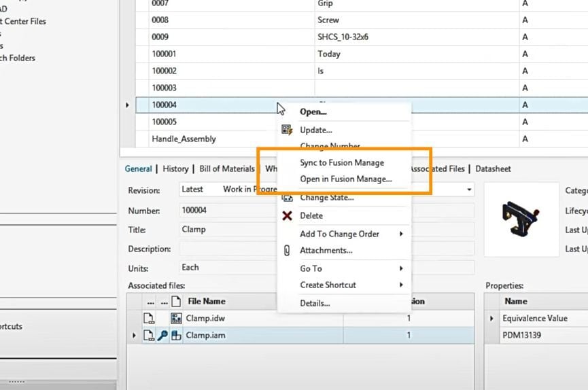This screenshot has width=588, height=390.
Task: Select the Clamp.idw file name
Action: pyautogui.click(x=205, y=319)
